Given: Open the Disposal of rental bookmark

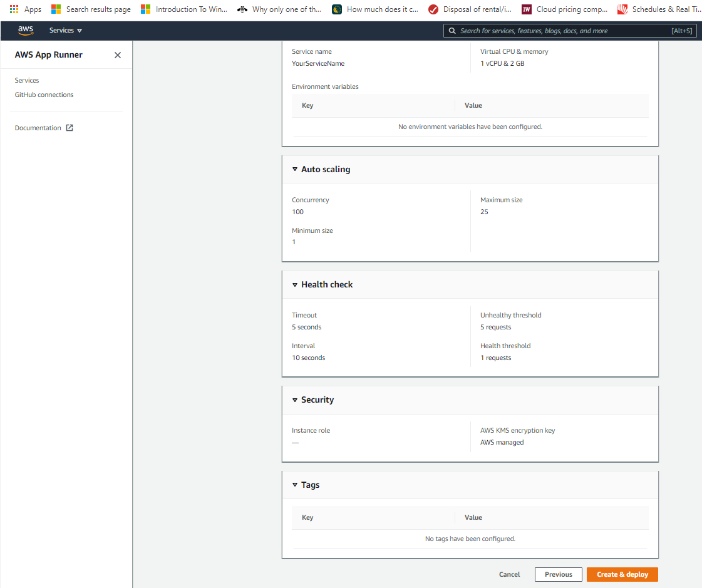Looking at the screenshot, I should pyautogui.click(x=470, y=9).
